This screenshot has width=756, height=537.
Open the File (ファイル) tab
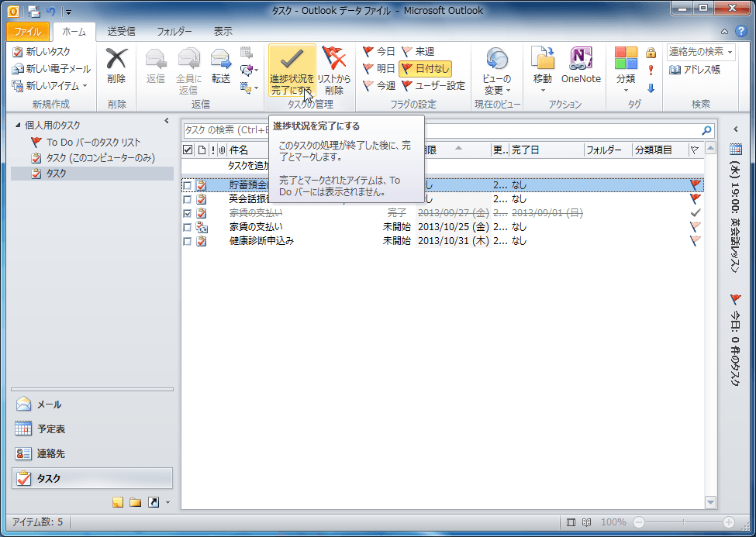[x=27, y=32]
